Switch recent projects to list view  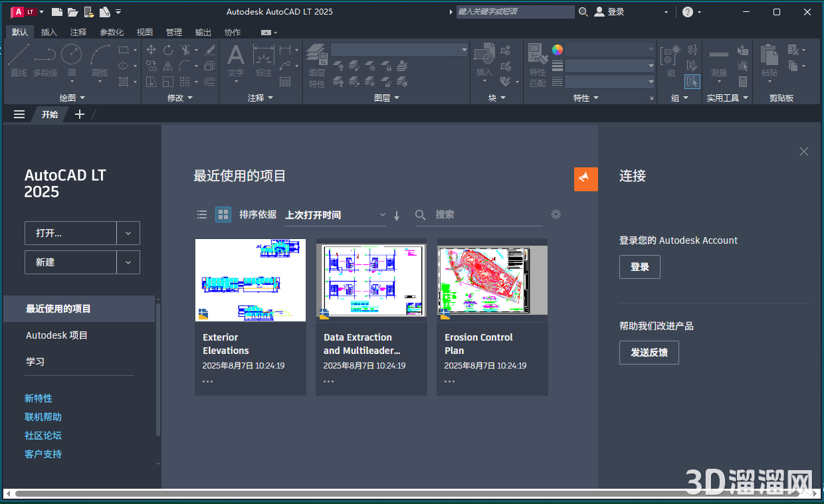(202, 214)
